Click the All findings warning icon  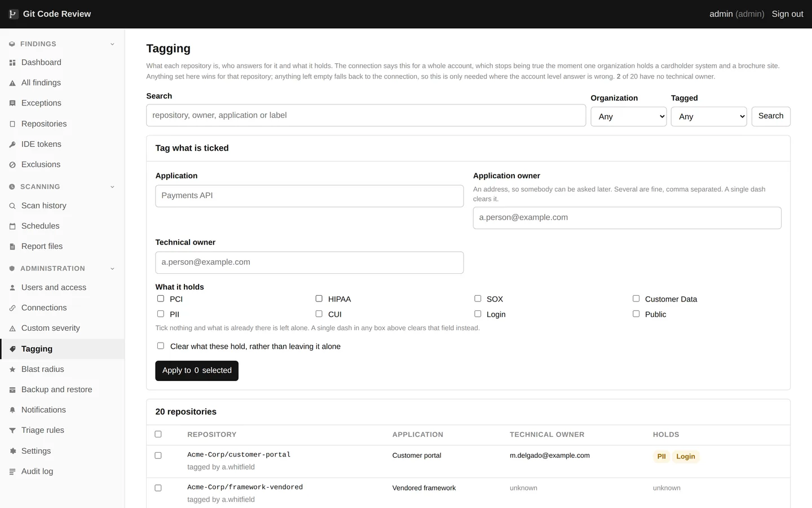[x=12, y=83]
